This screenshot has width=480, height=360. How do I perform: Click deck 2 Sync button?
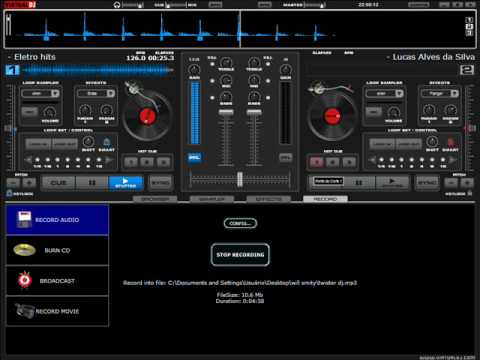click(x=427, y=183)
